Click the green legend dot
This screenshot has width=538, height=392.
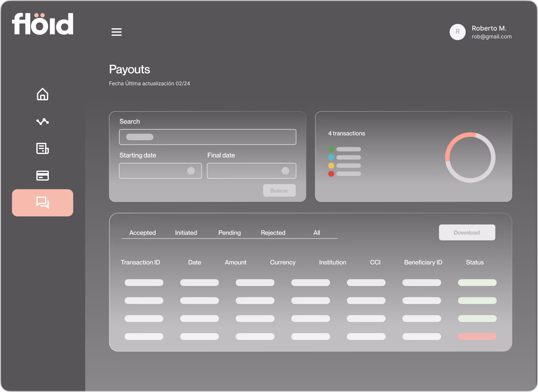pos(331,149)
